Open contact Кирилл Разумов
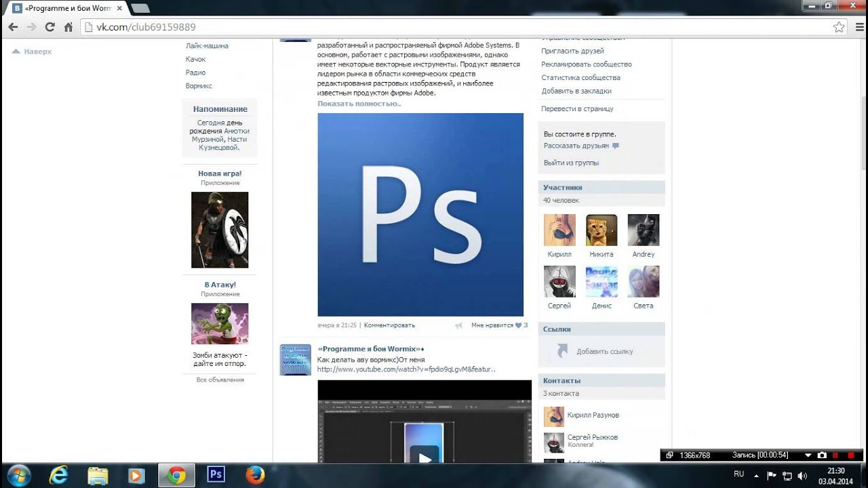Viewport: 868px width, 488px height. click(593, 415)
